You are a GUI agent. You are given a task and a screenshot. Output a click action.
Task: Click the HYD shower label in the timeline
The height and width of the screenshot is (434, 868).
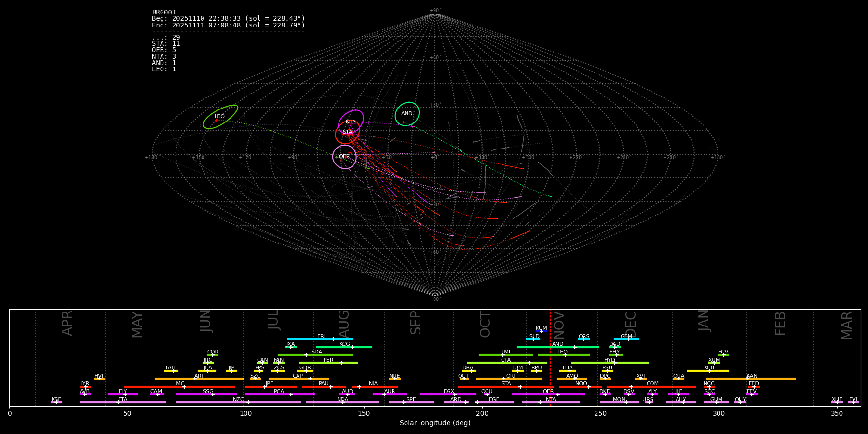(x=610, y=360)
